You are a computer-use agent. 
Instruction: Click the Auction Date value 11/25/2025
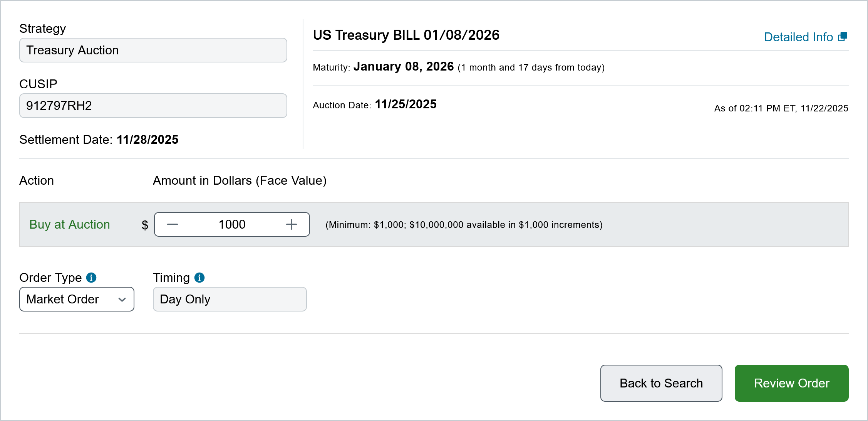406,104
